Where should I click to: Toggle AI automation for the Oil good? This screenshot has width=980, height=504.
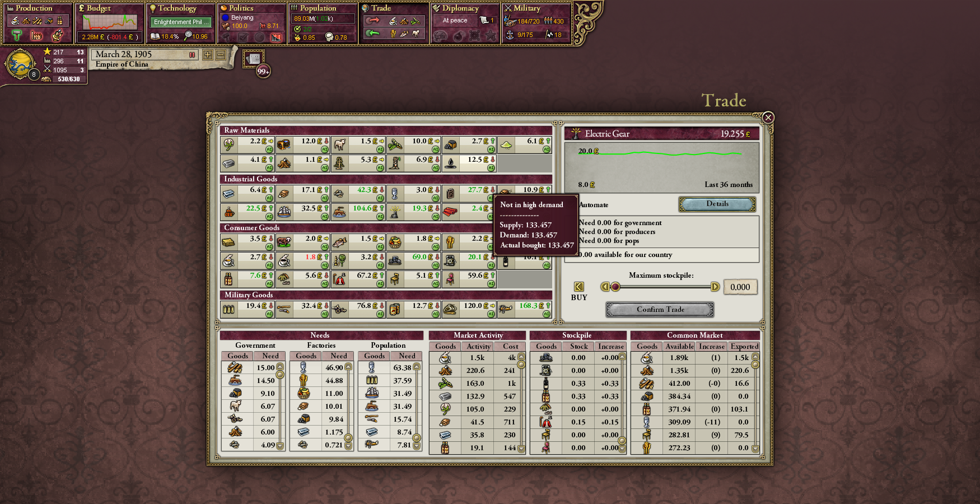coord(491,167)
